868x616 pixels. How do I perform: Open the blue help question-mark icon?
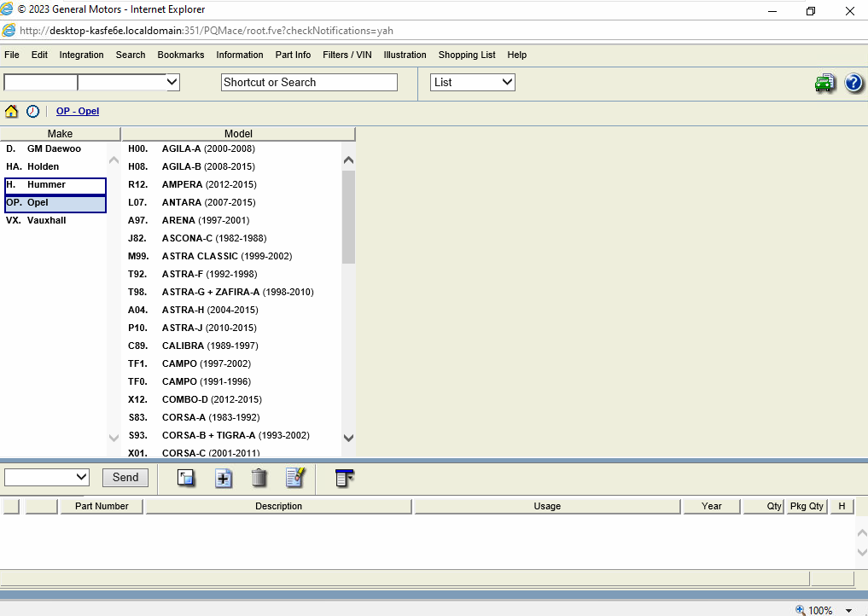coord(853,83)
